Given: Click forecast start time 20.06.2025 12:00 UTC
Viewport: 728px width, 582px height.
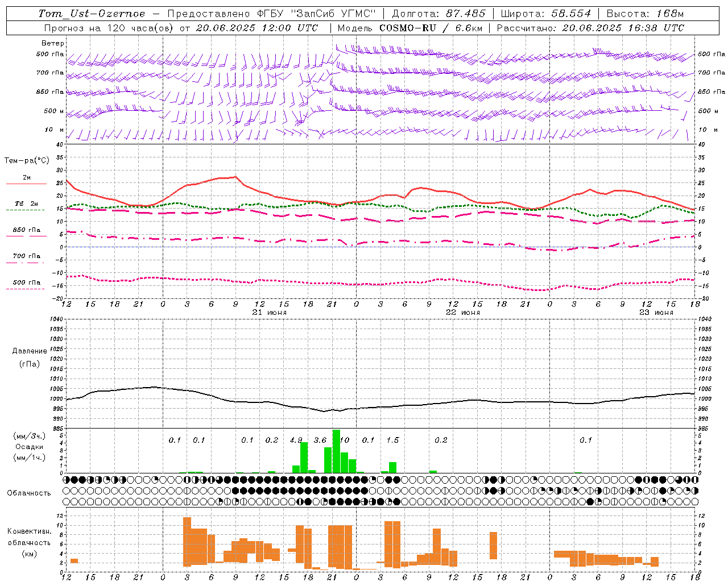Looking at the screenshot, I should pos(257,28).
